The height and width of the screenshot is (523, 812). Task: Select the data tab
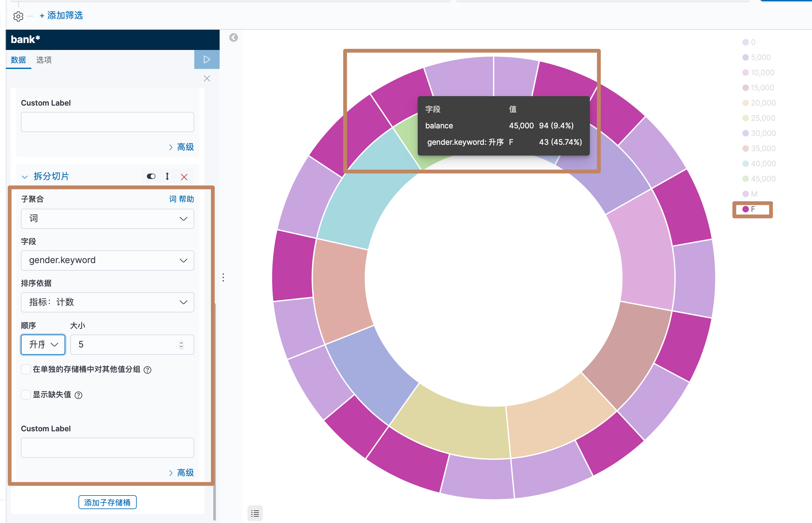click(18, 60)
